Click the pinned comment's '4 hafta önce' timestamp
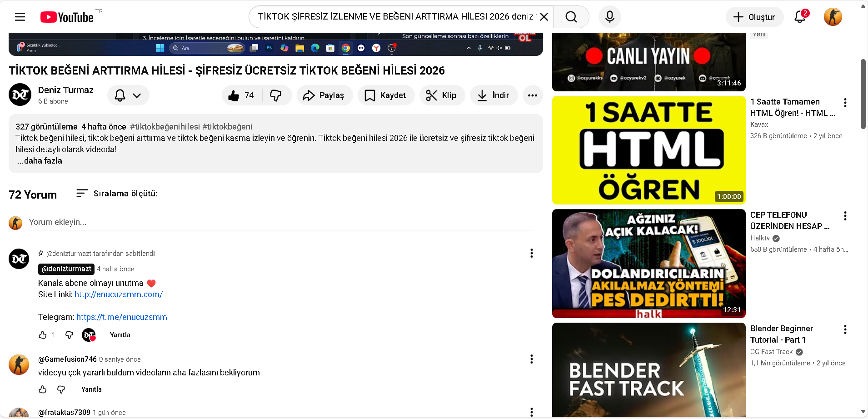Viewport: 868px width, 419px height. [115, 269]
